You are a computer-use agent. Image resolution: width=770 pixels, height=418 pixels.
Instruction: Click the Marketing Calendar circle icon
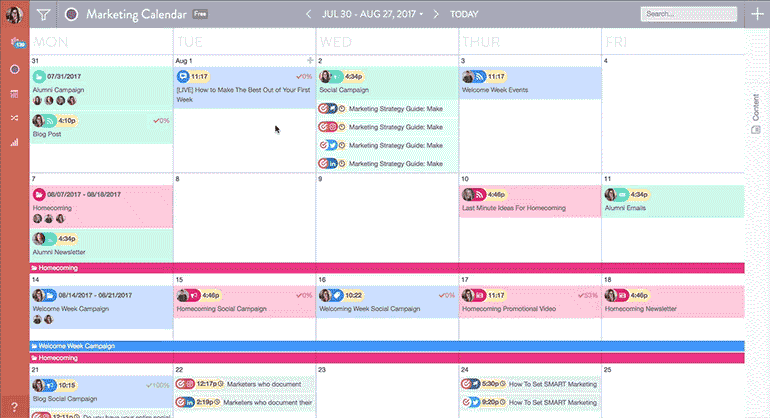point(71,14)
